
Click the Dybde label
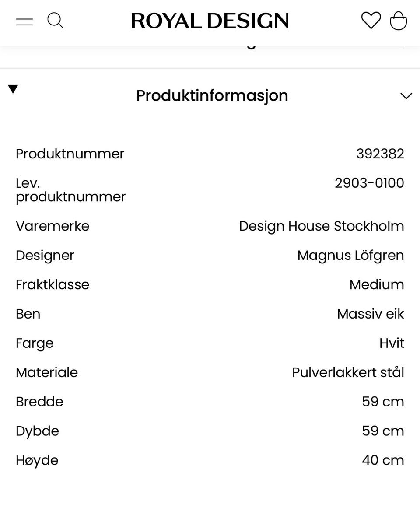37,431
